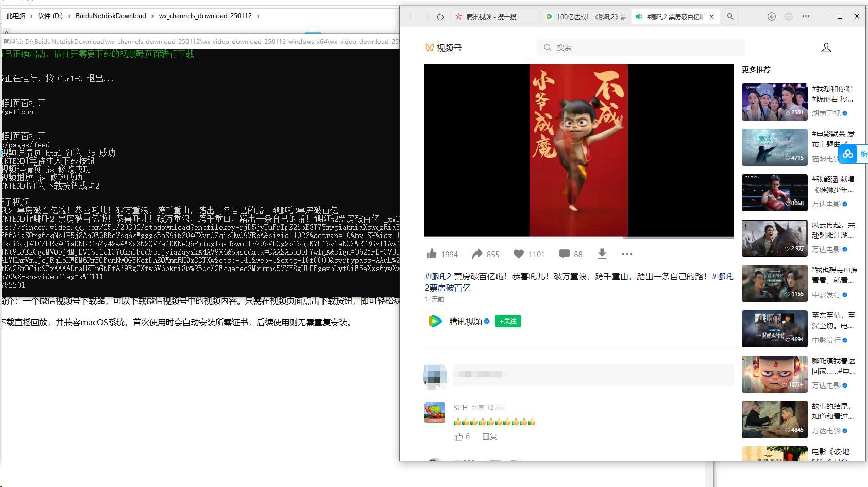868x487 pixels.
Task: Switch to 100亿达成 《哪吒2》 tab
Action: (x=586, y=16)
